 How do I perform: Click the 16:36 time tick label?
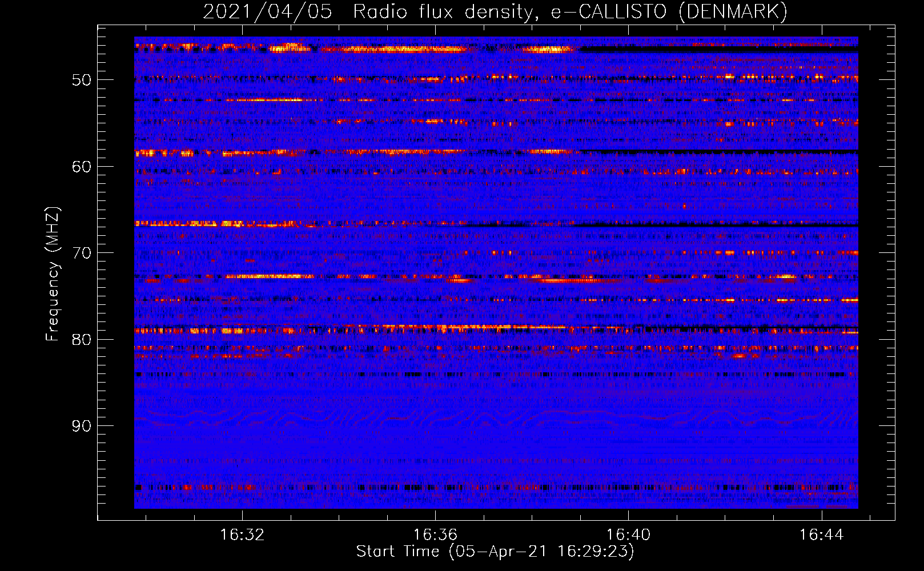435,534
